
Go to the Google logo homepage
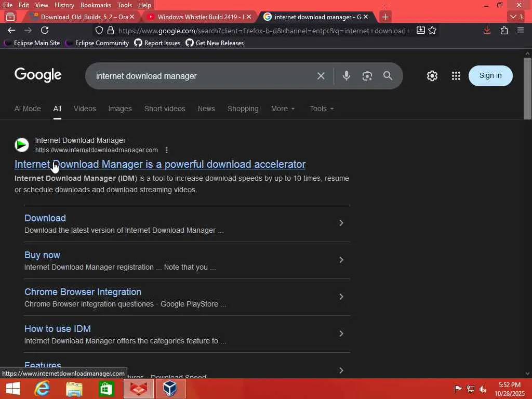[38, 75]
